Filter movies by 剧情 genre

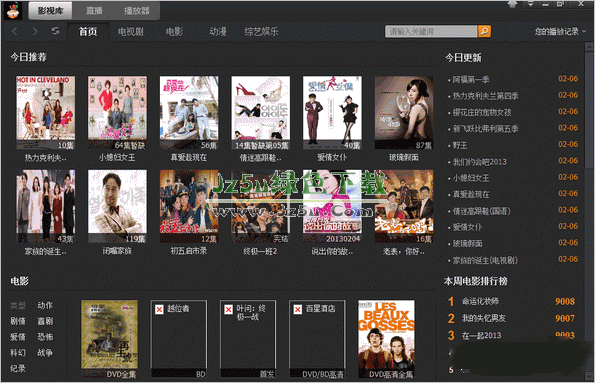tap(18, 321)
